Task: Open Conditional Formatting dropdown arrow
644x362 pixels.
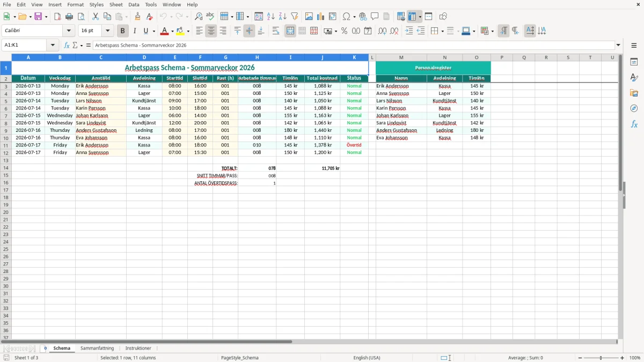Action: (492, 31)
